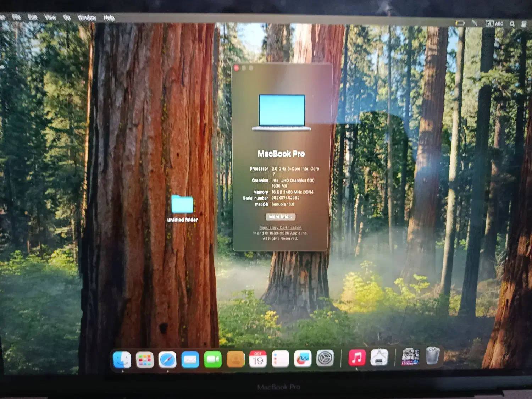The height and width of the screenshot is (399, 532).
Task: Open the Window menu
Action: click(x=87, y=17)
